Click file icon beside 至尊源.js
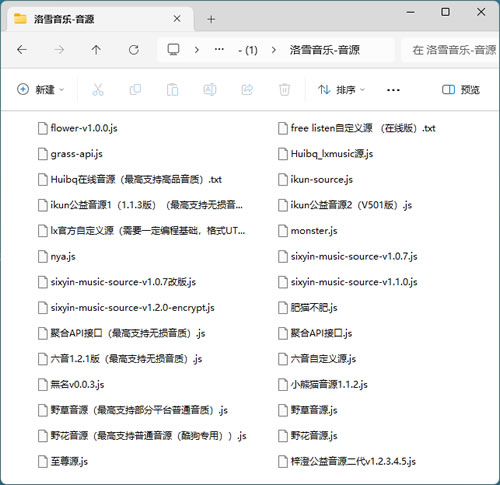The width and height of the screenshot is (500, 485). point(43,461)
